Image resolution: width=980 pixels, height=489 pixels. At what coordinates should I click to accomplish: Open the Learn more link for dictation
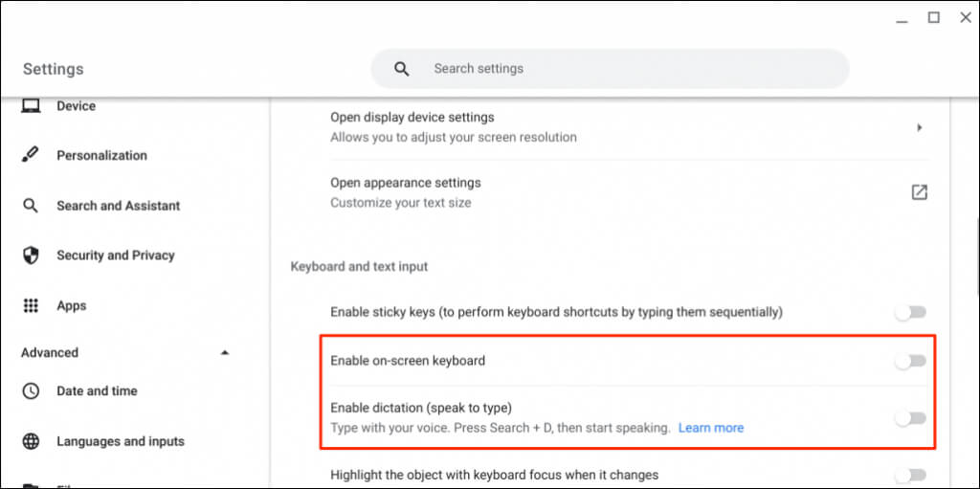coord(710,428)
